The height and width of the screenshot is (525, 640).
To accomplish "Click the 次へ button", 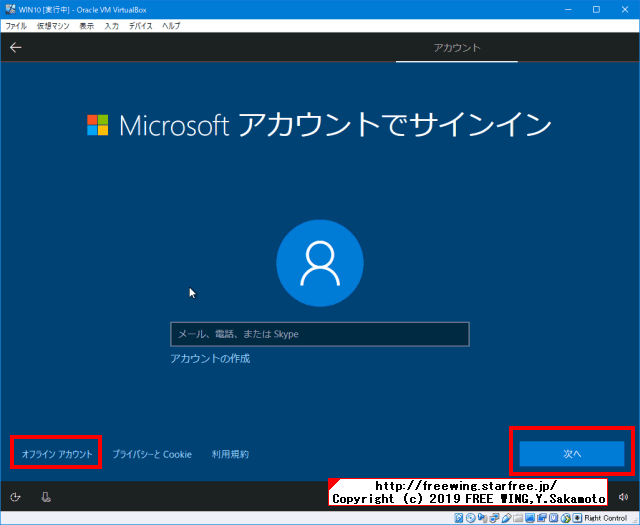I will click(572, 454).
